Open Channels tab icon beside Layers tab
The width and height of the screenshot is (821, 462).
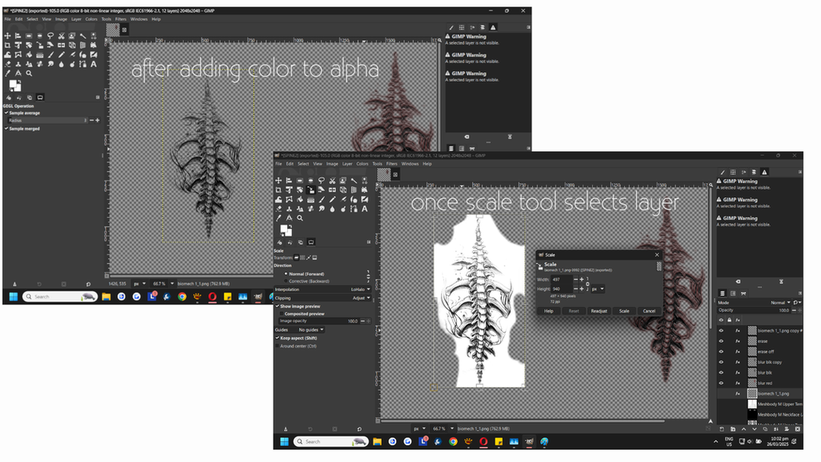[733, 293]
